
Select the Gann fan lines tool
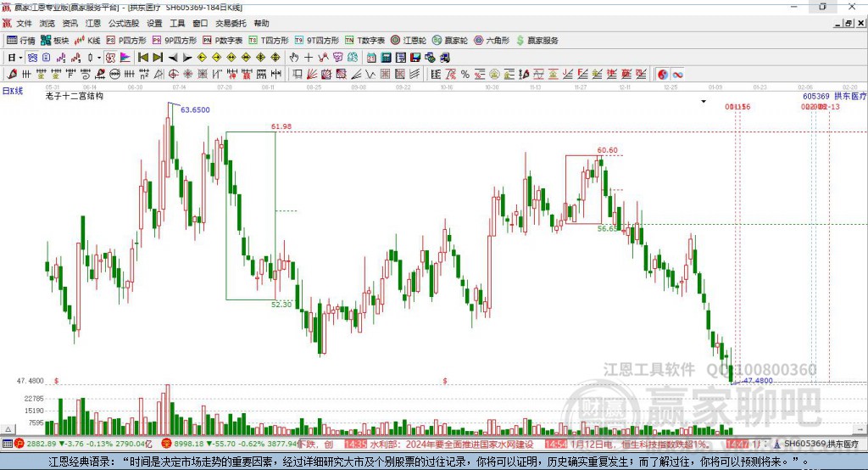tap(311, 75)
